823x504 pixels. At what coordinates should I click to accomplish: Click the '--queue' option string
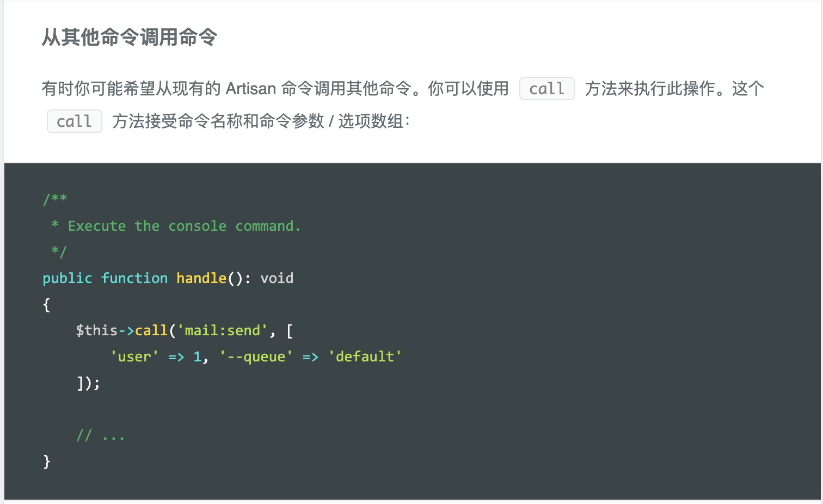point(256,357)
